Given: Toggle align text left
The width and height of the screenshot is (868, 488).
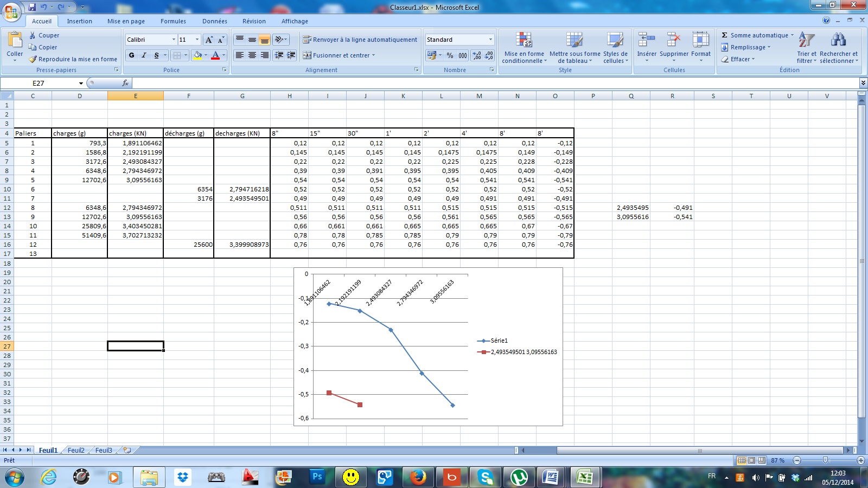Looking at the screenshot, I should [240, 55].
